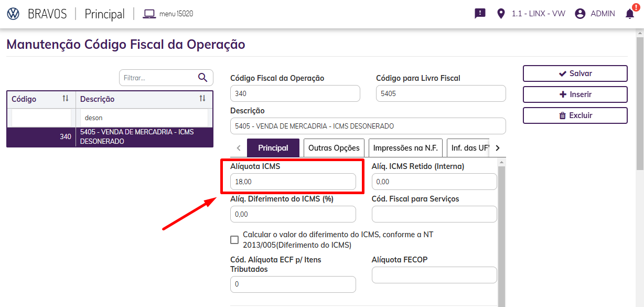Select the 1.1 - LINX - VW location text

[539, 14]
